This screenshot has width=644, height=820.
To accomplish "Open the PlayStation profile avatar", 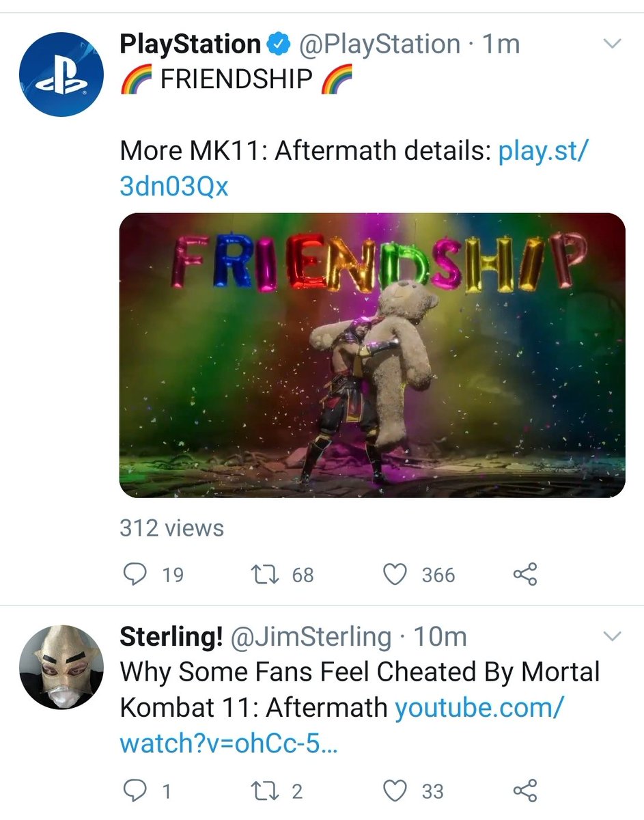I will pyautogui.click(x=61, y=72).
